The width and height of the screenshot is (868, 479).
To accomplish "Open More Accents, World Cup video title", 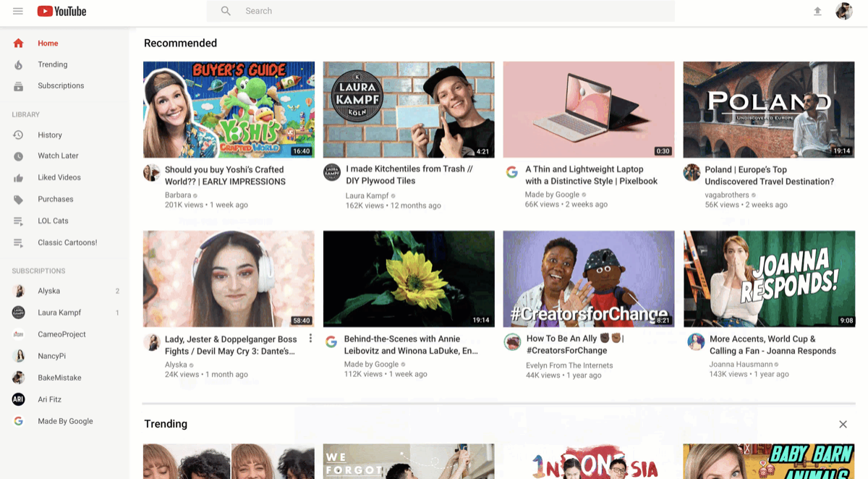I will 773,344.
